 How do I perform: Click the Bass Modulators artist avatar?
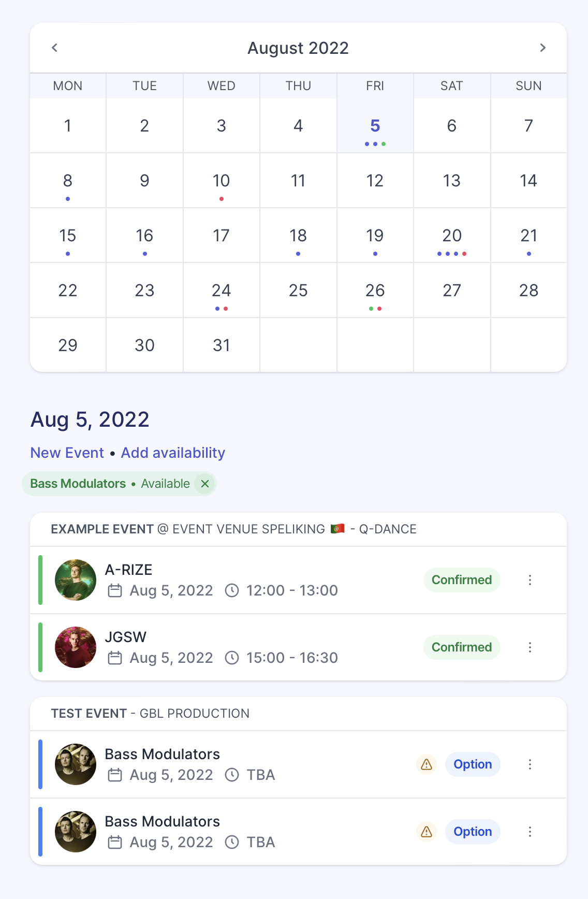coord(75,764)
